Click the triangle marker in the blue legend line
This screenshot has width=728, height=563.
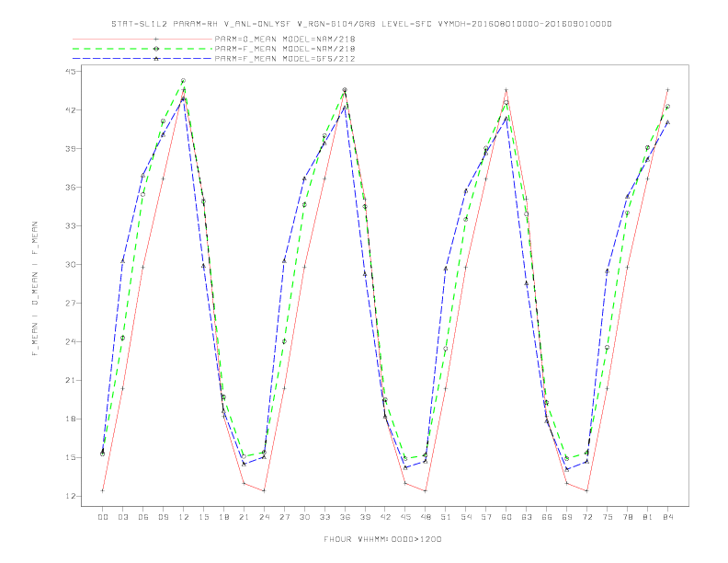tap(156, 59)
